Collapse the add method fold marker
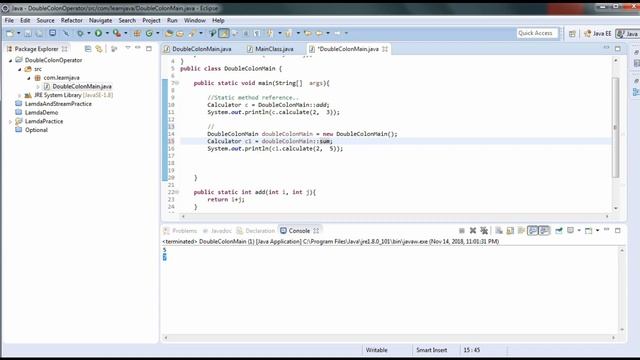The height and width of the screenshot is (360, 640). (x=177, y=192)
